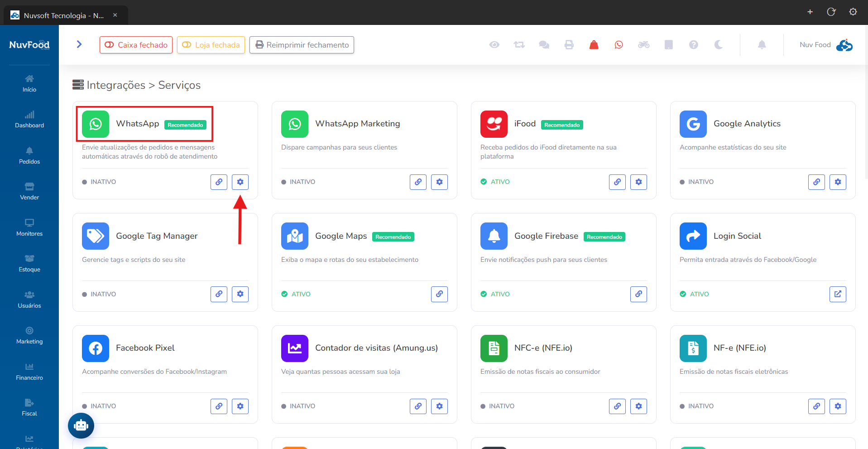Click Contador de visitas link button
Viewport: 868px width, 449px height.
pyautogui.click(x=418, y=406)
